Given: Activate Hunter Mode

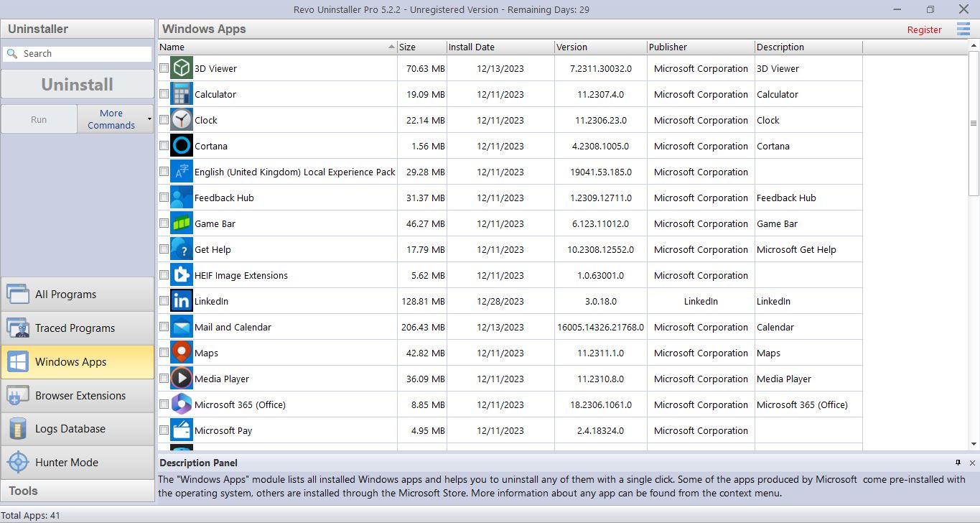Looking at the screenshot, I should (78, 463).
